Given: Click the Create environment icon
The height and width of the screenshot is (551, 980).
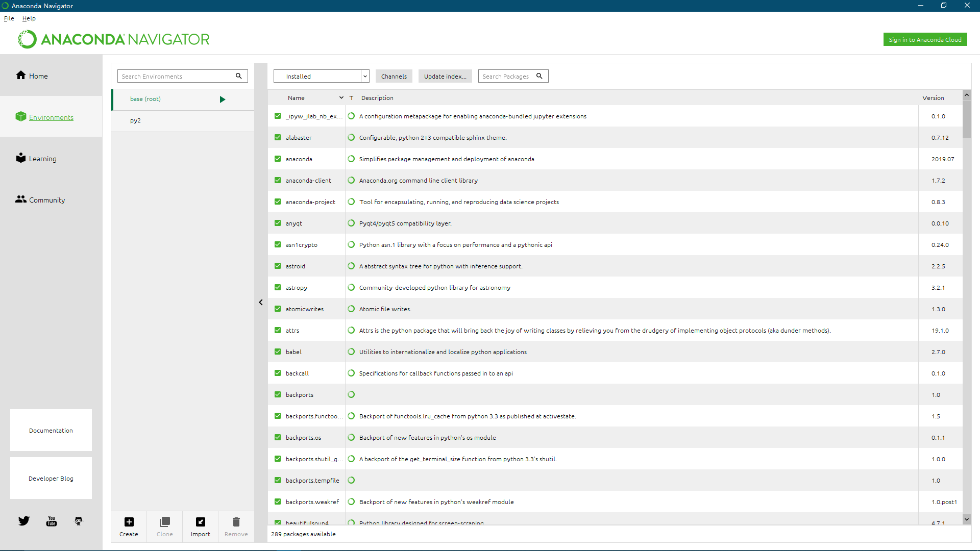Looking at the screenshot, I should point(129,522).
